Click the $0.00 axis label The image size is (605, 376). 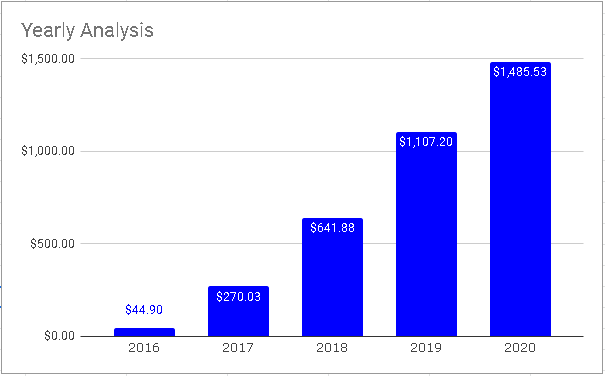pyautogui.click(x=59, y=336)
